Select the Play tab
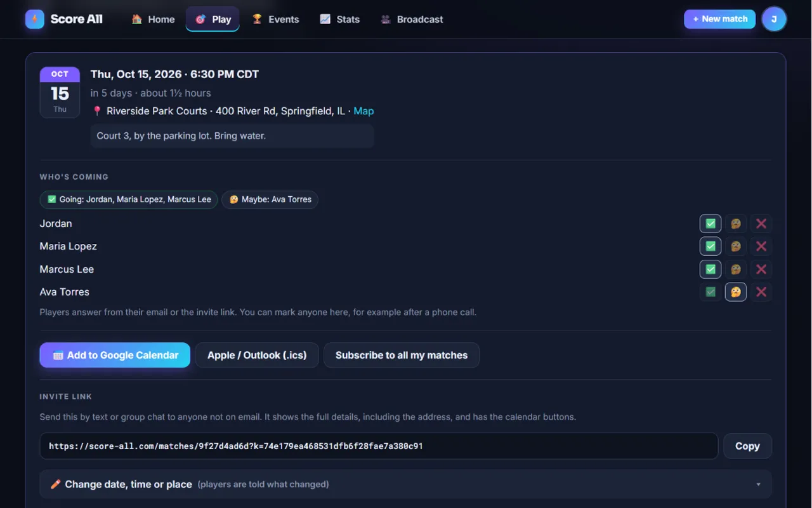812x508 pixels. pos(213,19)
